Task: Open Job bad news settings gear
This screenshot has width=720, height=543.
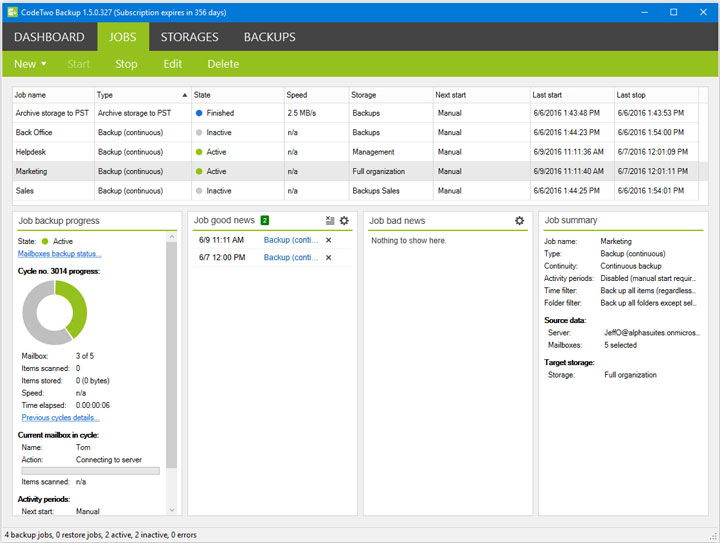Action: [519, 221]
